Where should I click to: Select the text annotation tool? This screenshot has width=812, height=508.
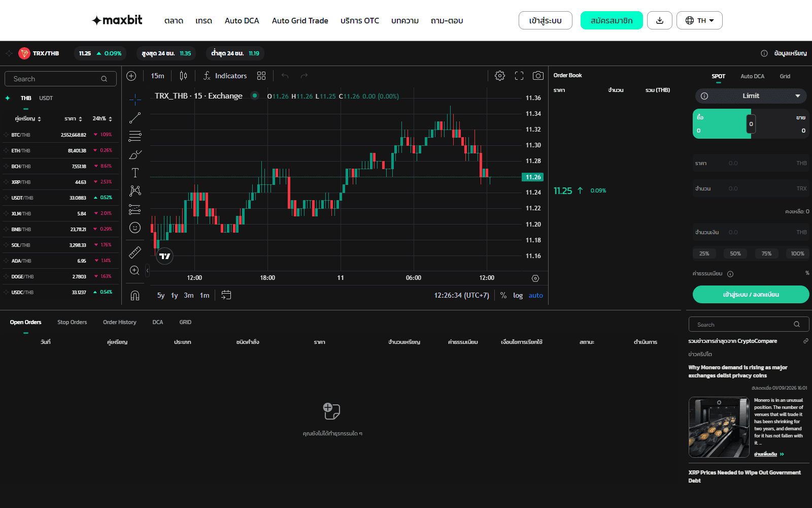pos(135,173)
